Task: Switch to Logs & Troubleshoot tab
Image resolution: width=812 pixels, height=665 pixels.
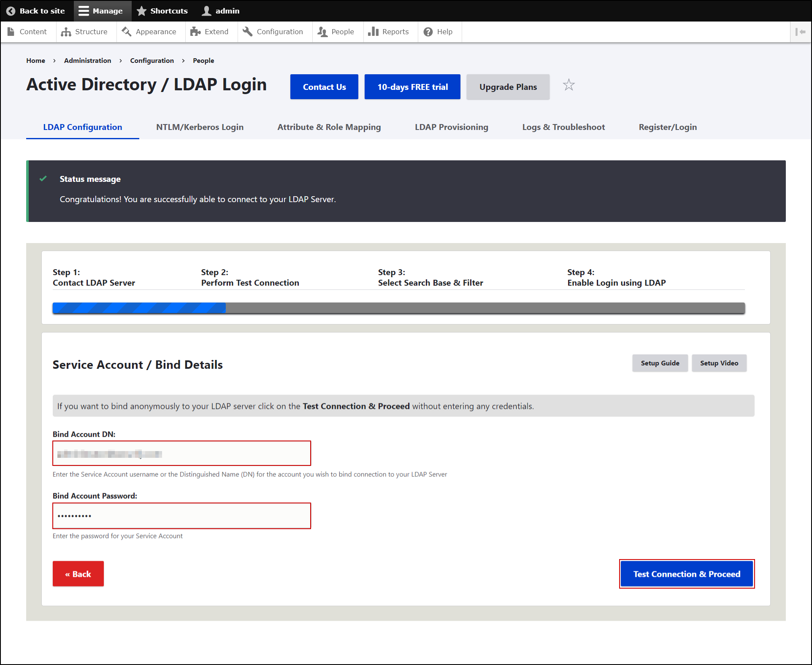Action: click(563, 127)
